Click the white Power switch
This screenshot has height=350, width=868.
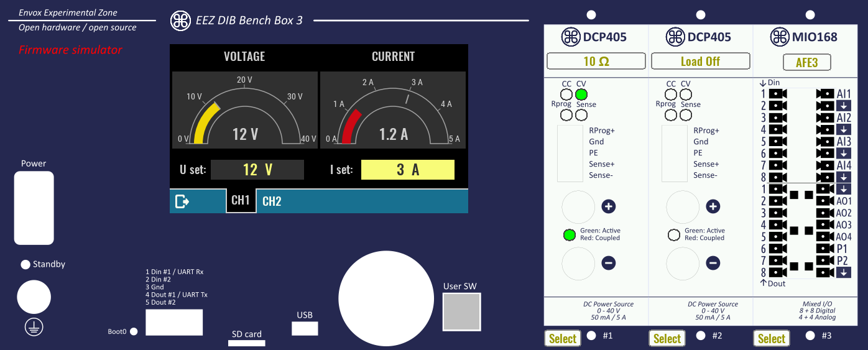[34, 208]
